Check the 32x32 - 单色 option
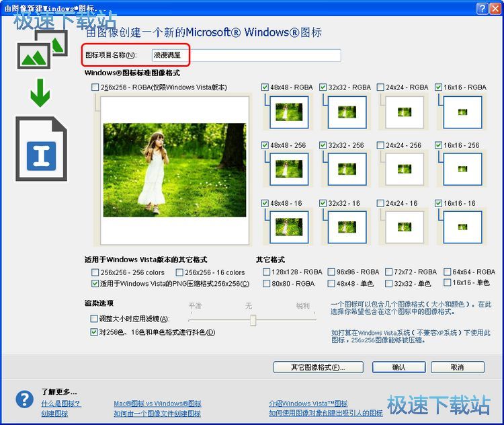Screen dimensions: 504x425 pos(388,283)
